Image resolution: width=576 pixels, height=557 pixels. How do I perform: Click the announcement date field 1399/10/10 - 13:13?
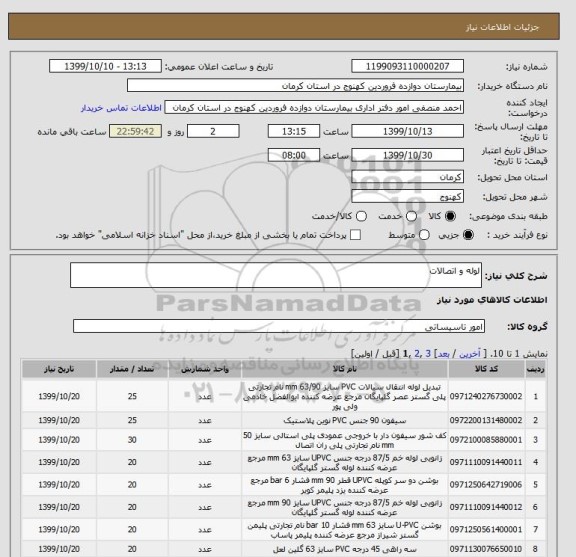[105, 66]
